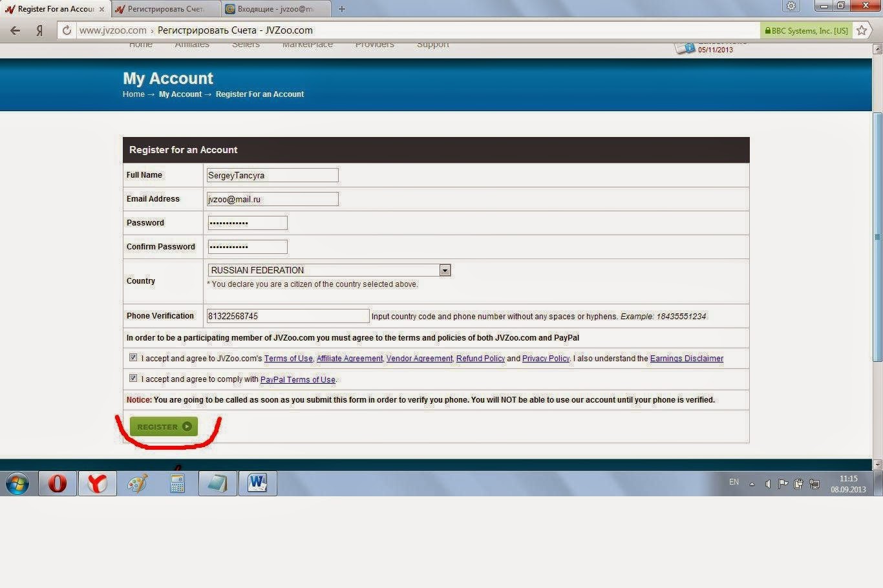883x588 pixels.
Task: Open Opera from the taskbar
Action: click(x=58, y=483)
